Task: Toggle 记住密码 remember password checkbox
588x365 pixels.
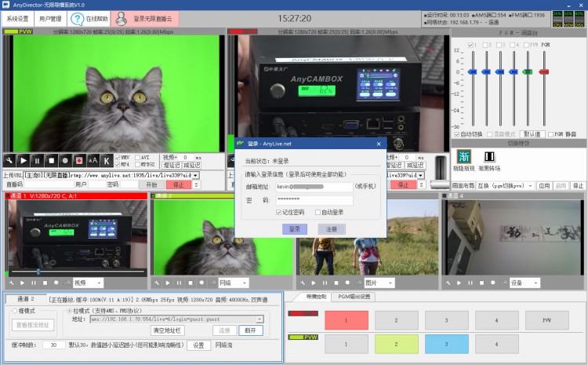Action: 278,212
